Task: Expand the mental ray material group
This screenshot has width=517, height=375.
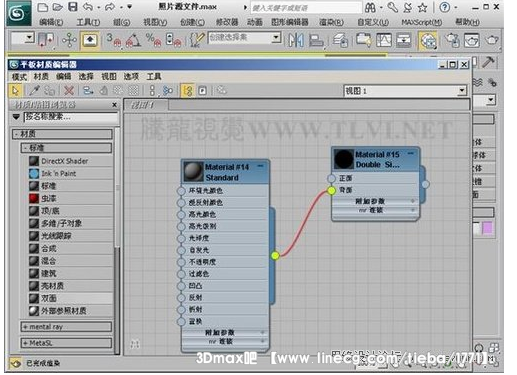Action: tap(66, 327)
